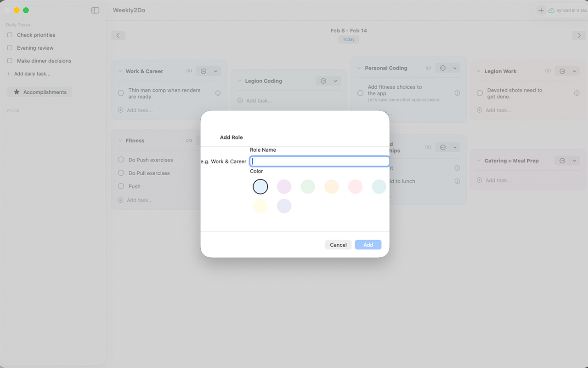Show info for the lunch task
Viewport: 588px width, 368px height.
click(x=457, y=181)
